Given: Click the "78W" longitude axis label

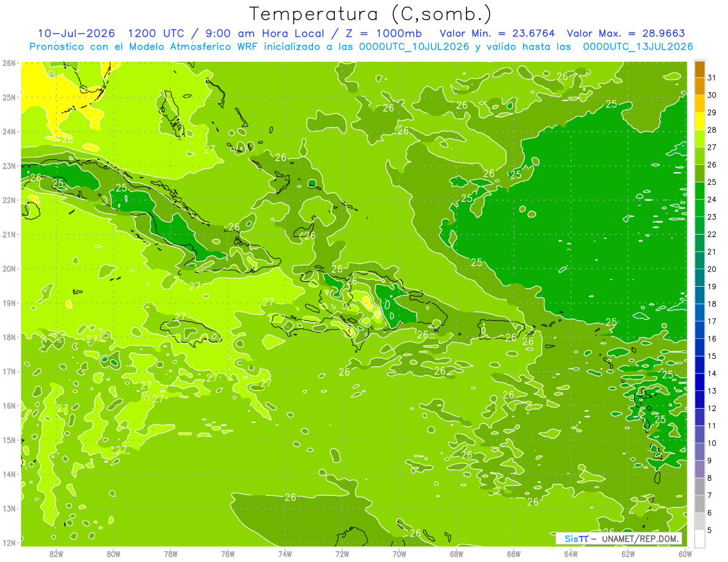Looking at the screenshot, I should [170, 554].
